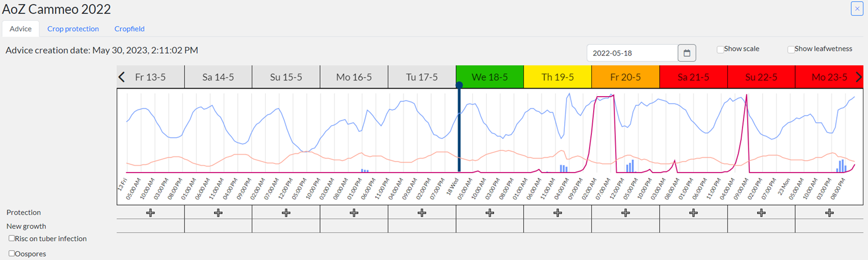Add protection on Th 19-5 plus icon
Image resolution: width=868 pixels, height=260 pixels.
[x=558, y=213]
